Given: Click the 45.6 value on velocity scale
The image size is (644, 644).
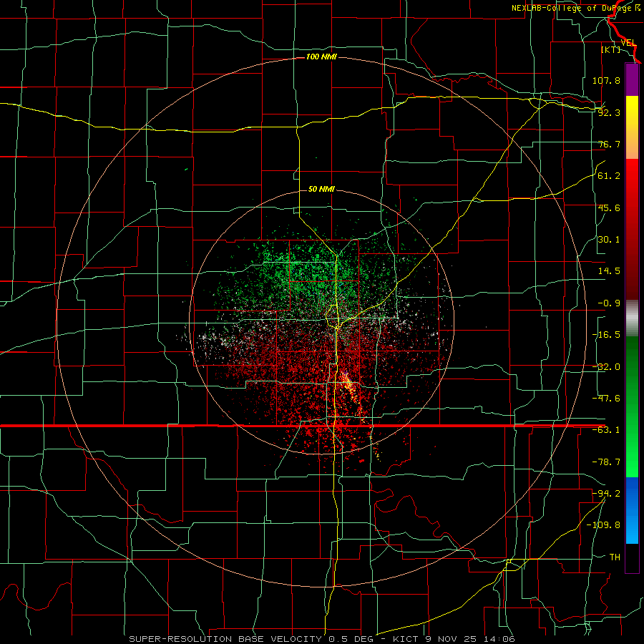Looking at the screenshot, I should click(609, 208).
